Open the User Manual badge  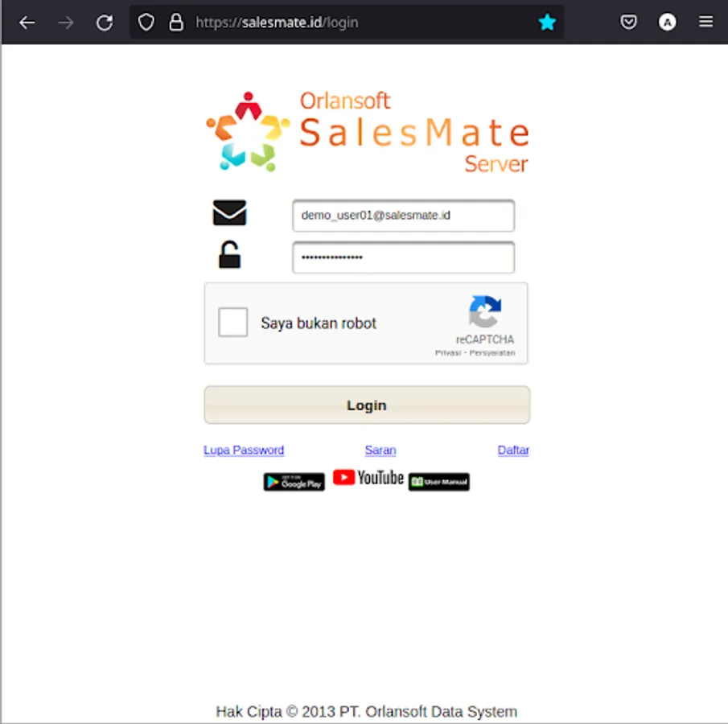[x=438, y=482]
